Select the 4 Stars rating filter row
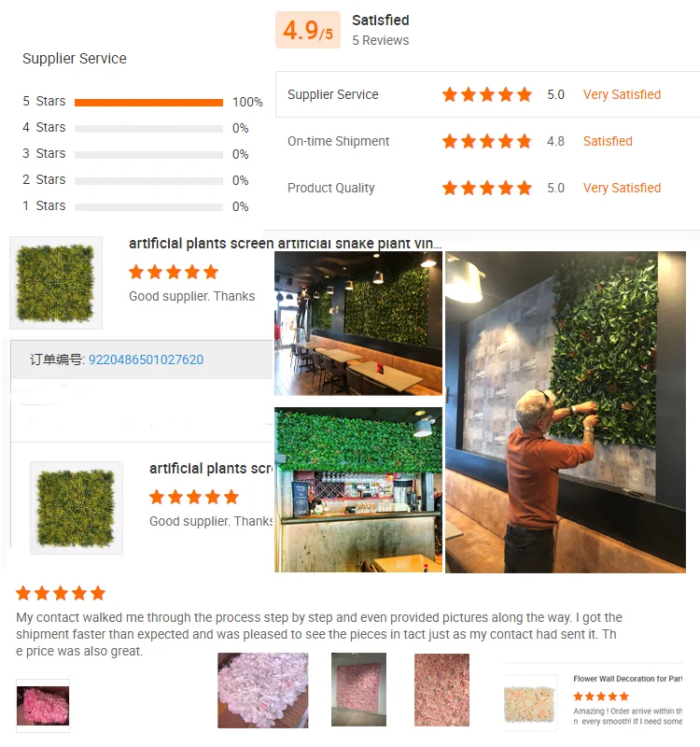This screenshot has height=747, width=700. pyautogui.click(x=135, y=128)
